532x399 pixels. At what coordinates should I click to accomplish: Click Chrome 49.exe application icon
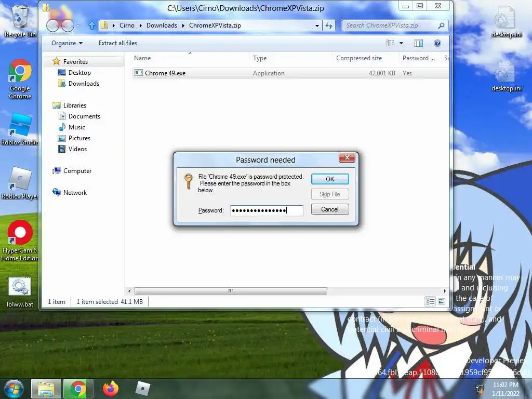[138, 73]
